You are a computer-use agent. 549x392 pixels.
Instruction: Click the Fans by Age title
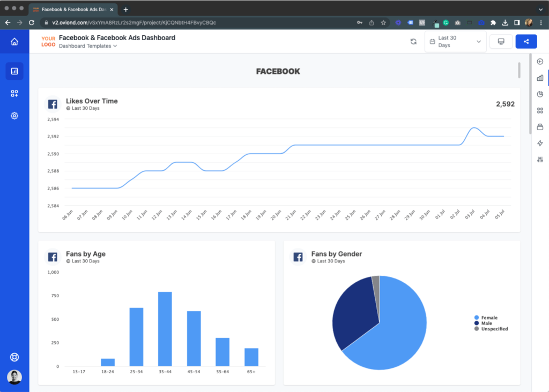(86, 254)
